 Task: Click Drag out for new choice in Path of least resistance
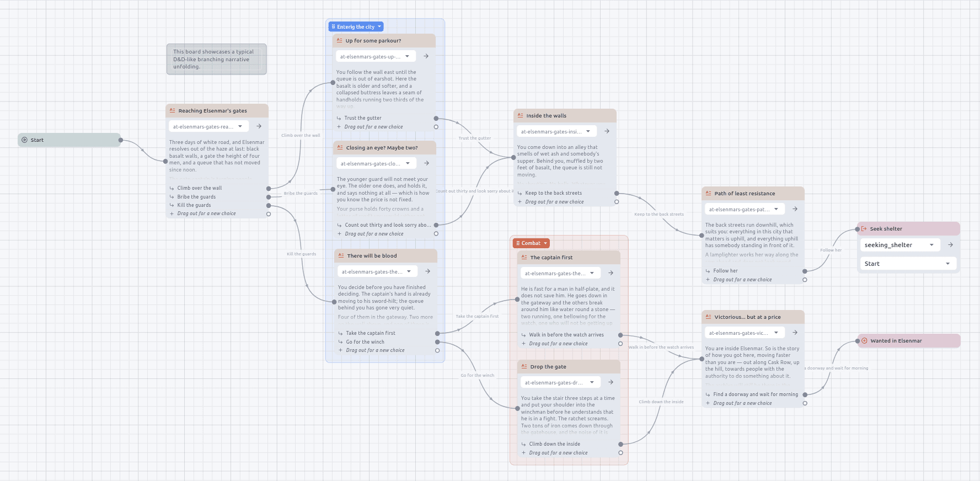pyautogui.click(x=742, y=280)
